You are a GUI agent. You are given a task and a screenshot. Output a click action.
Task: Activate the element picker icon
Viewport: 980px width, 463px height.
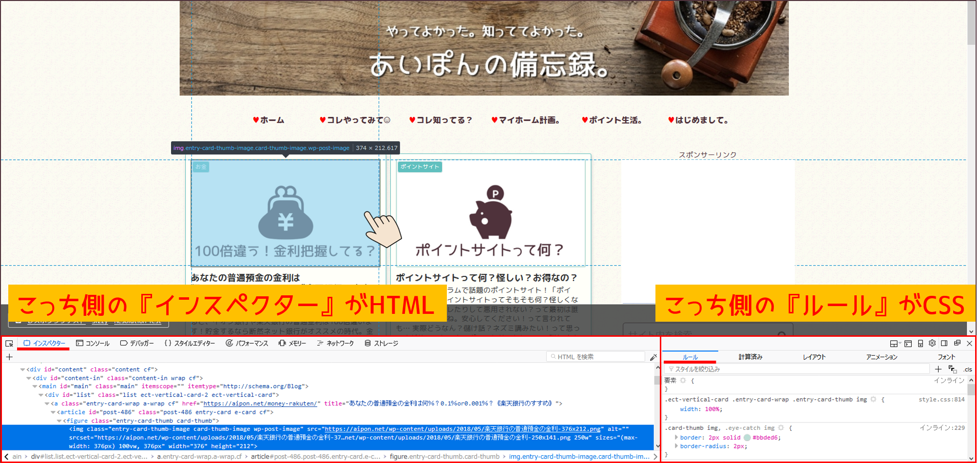pos(9,344)
